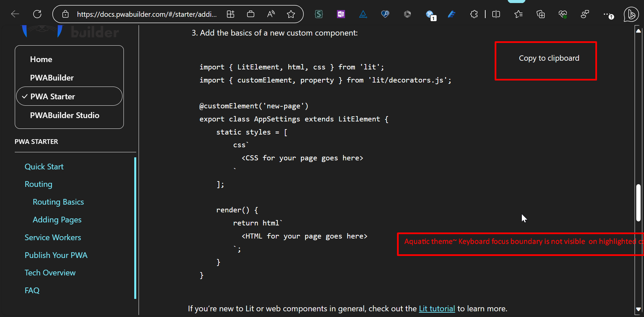This screenshot has height=317, width=644.
Task: Open the PWABuilder Studio section
Action: click(65, 115)
